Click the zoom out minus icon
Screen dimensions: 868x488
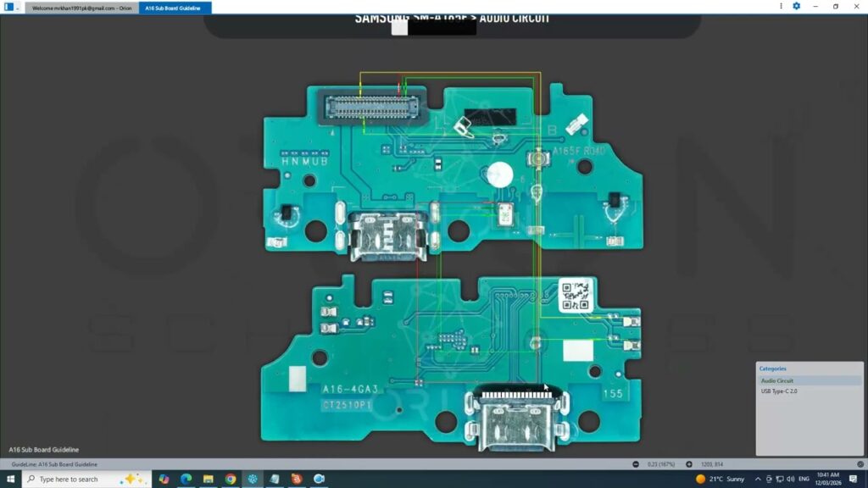pos(636,464)
